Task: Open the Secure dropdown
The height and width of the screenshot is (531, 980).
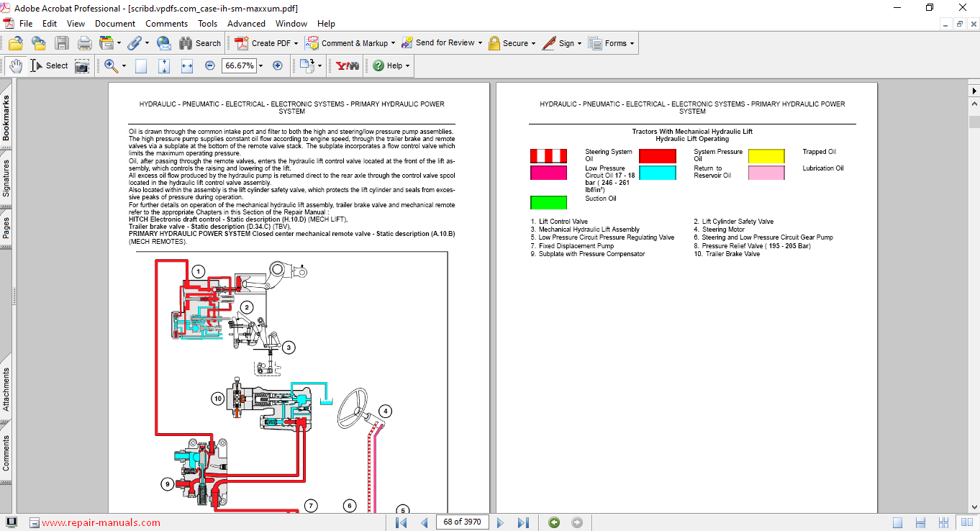Action: 512,43
